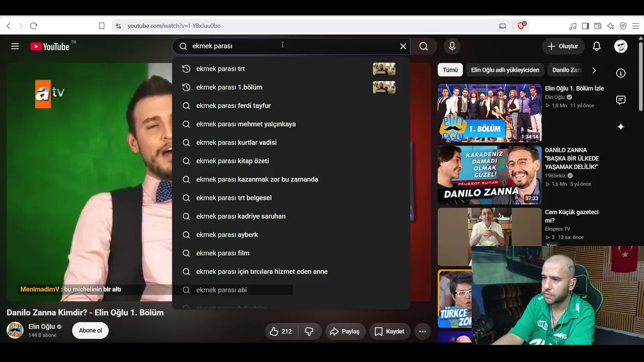The width and height of the screenshot is (644, 362).
Task: Choose suggestion "ekmek parası mehmet yalçınkaya"
Action: click(291, 124)
